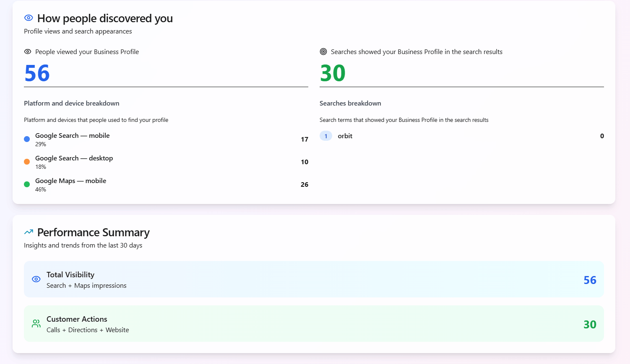Select the 'Google Search — mobile' row label

click(72, 136)
